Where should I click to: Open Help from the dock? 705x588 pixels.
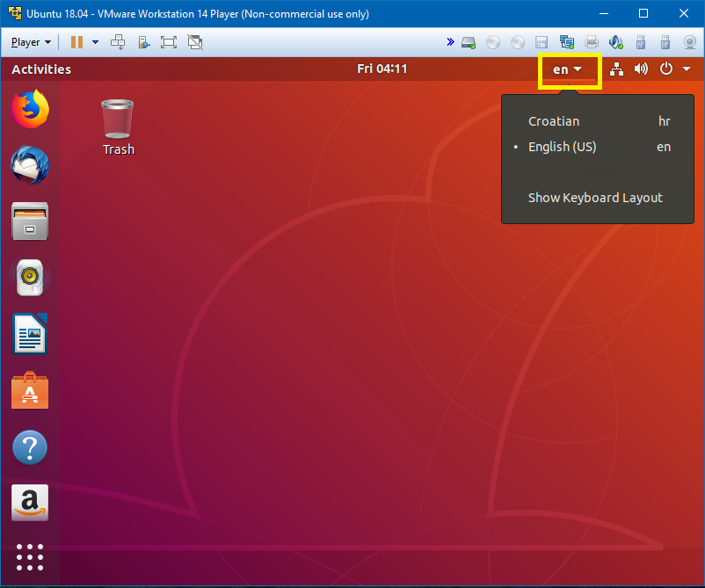click(x=30, y=447)
